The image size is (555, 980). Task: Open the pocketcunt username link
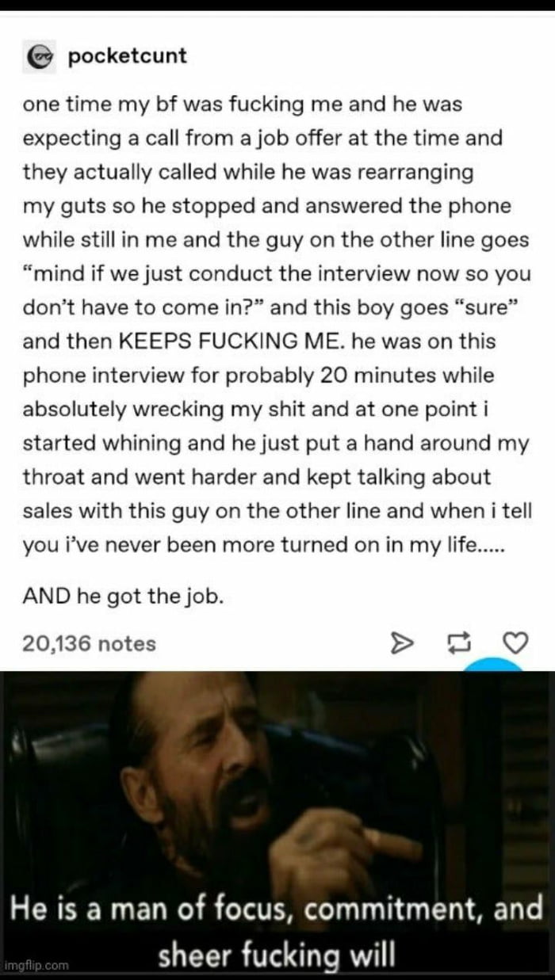128,57
